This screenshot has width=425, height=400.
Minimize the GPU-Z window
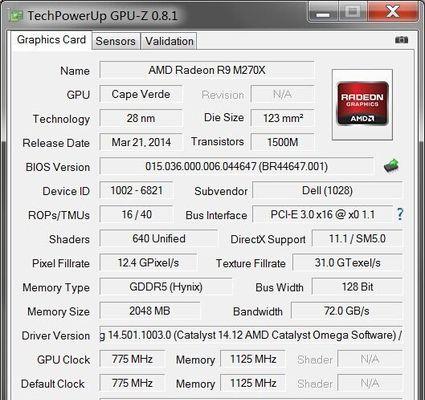point(323,13)
